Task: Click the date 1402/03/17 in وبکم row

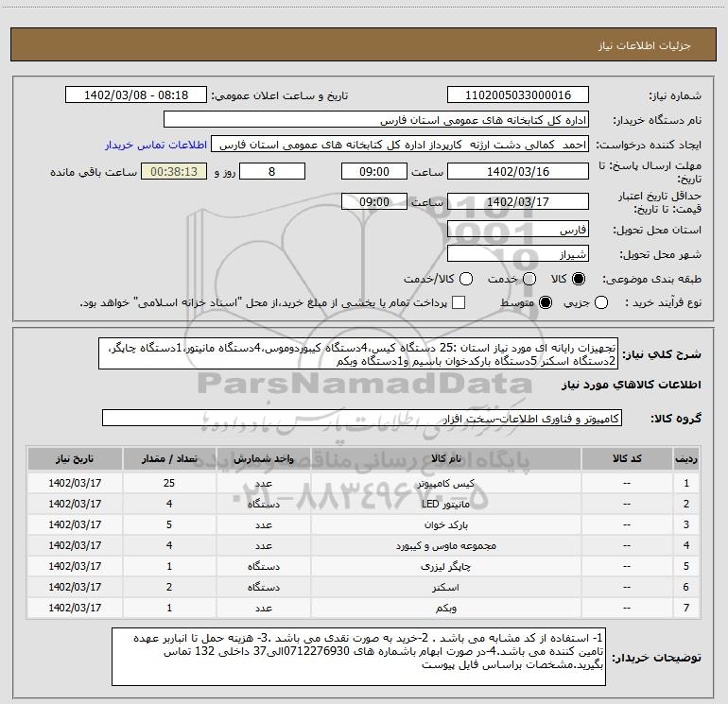Action: (x=75, y=608)
